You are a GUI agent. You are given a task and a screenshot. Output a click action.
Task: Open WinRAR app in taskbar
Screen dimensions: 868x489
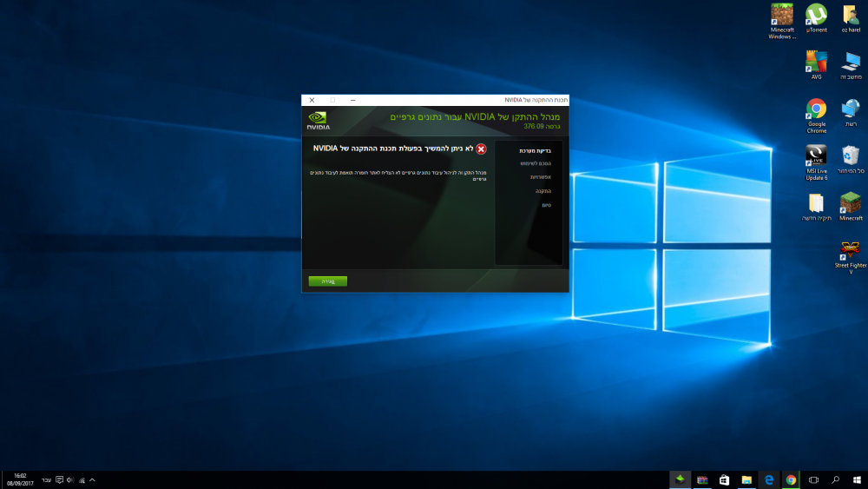pos(702,480)
